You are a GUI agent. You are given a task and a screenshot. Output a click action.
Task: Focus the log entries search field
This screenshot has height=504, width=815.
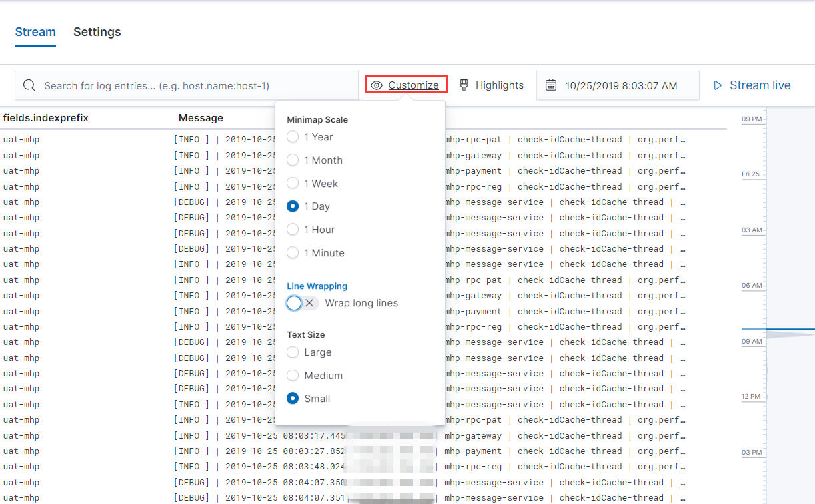pyautogui.click(x=187, y=85)
